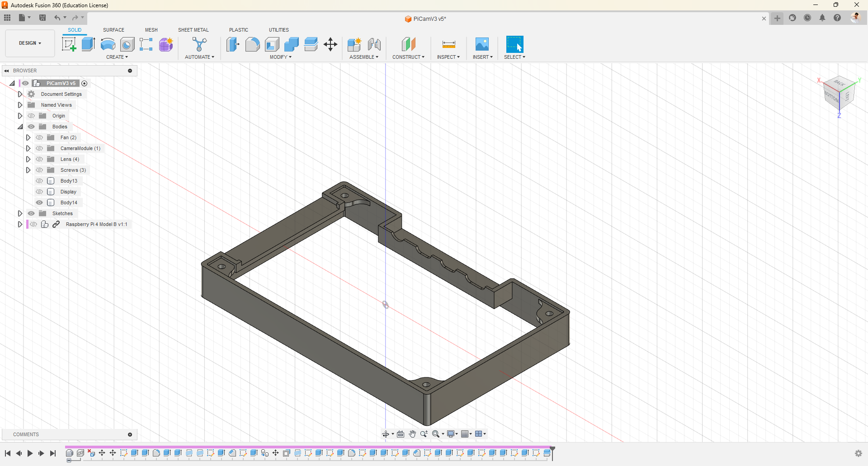
Task: Choose the Extrude tool
Action: (88, 44)
